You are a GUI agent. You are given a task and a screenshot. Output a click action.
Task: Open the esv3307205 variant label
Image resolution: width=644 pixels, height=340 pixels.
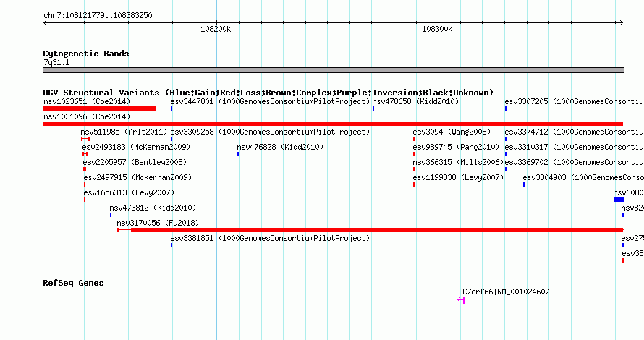(575, 101)
